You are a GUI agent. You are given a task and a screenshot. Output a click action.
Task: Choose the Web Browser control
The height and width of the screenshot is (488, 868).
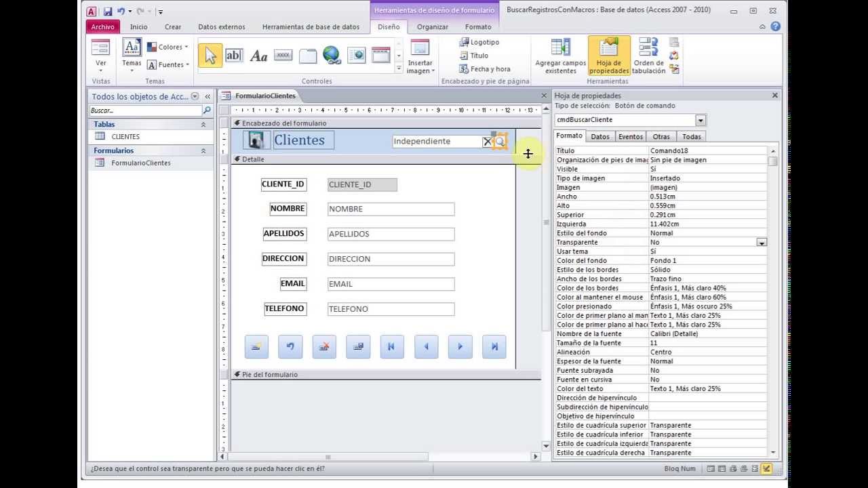tap(357, 56)
